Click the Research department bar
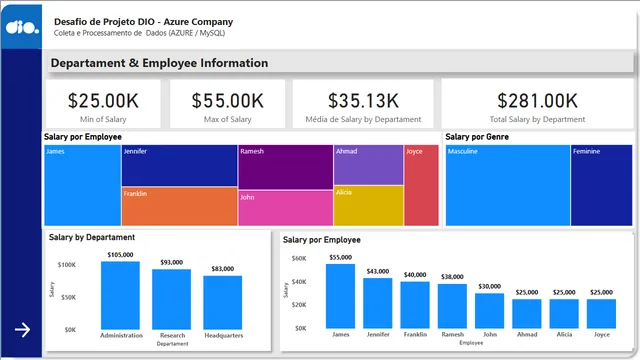640x360 pixels. tap(171, 299)
